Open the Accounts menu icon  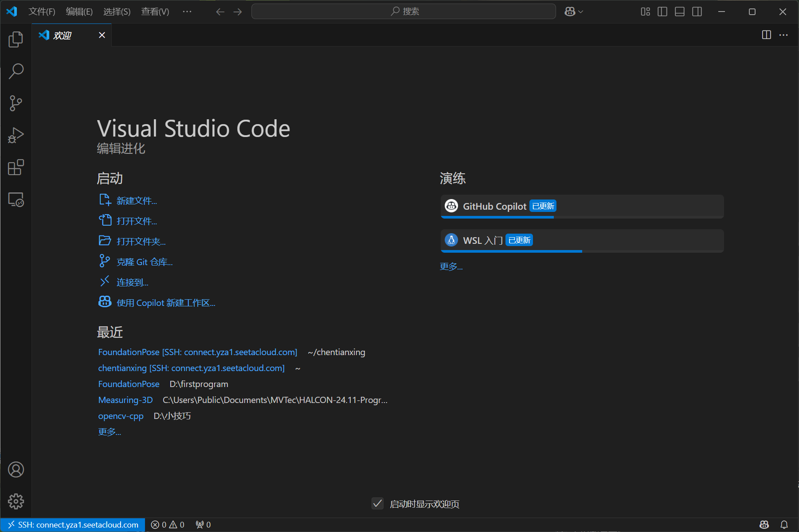coord(16,469)
